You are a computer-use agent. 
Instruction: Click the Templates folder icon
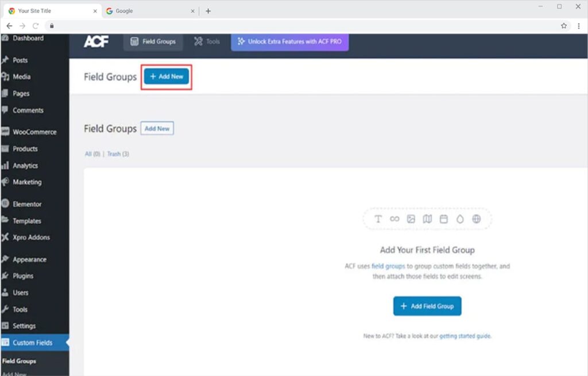tap(5, 220)
